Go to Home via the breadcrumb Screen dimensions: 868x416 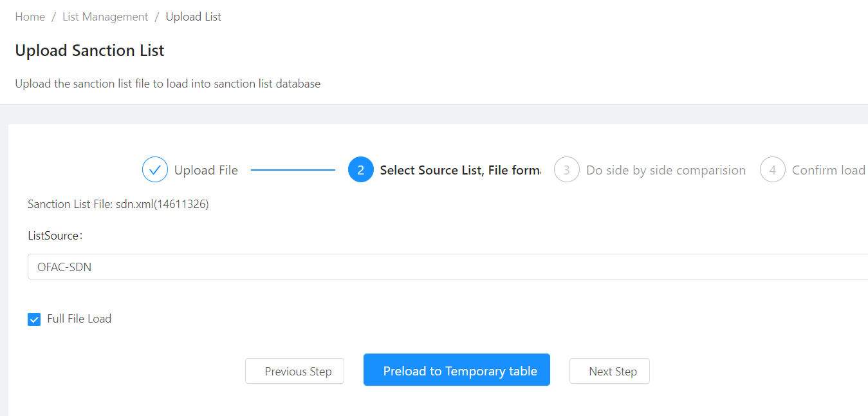point(30,17)
